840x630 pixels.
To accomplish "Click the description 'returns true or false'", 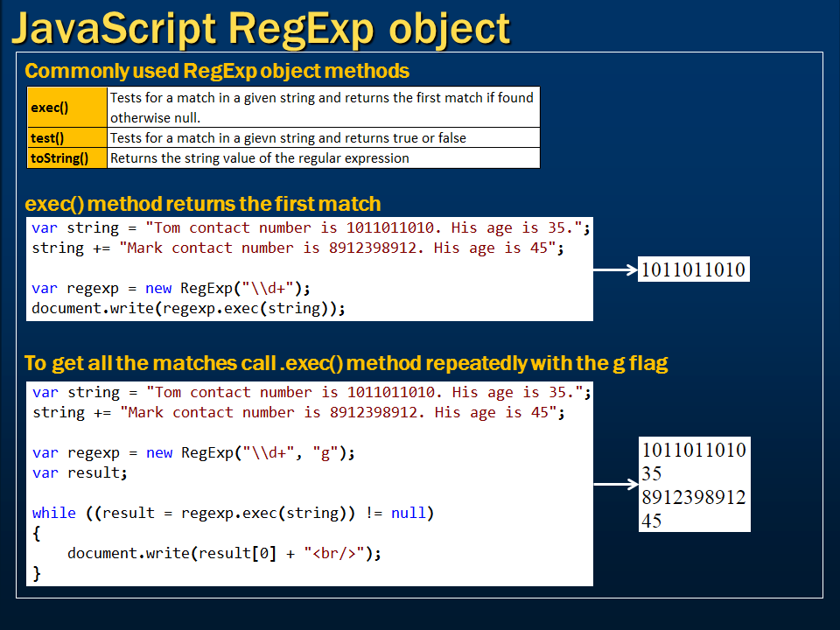I will point(323,137).
